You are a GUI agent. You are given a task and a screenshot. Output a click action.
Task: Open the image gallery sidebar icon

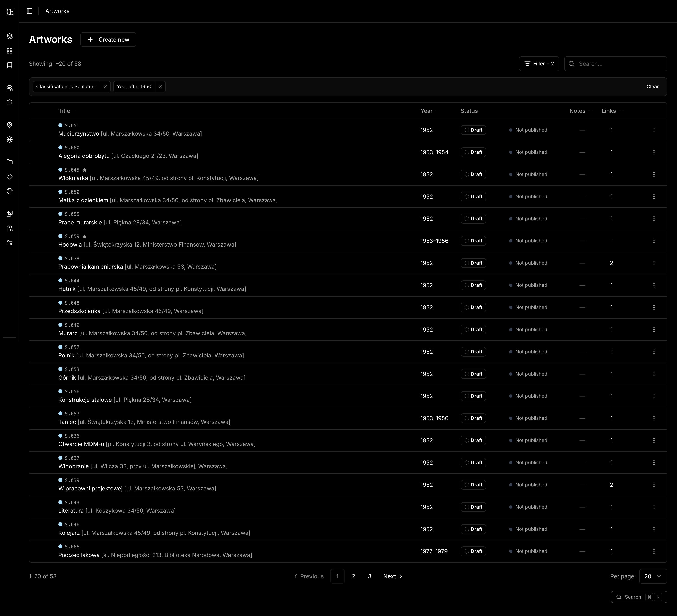point(10,214)
